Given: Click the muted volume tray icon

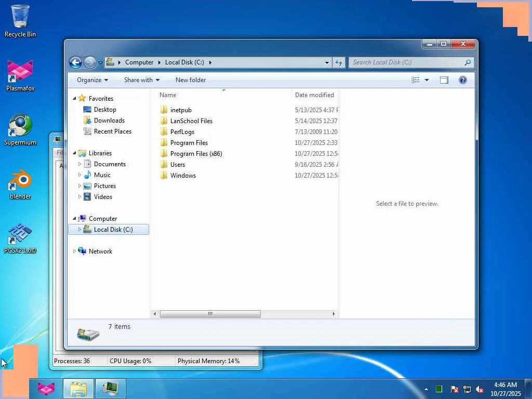Looking at the screenshot, I should pyautogui.click(x=480, y=389).
